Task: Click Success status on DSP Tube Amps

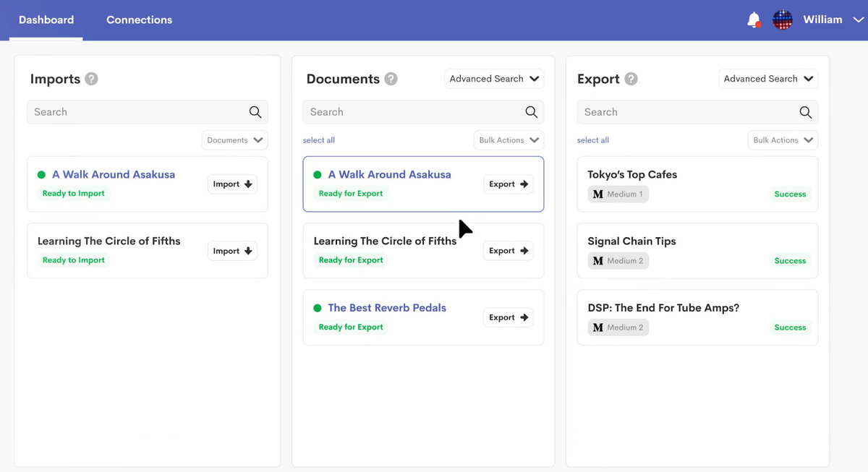Action: 790,327
